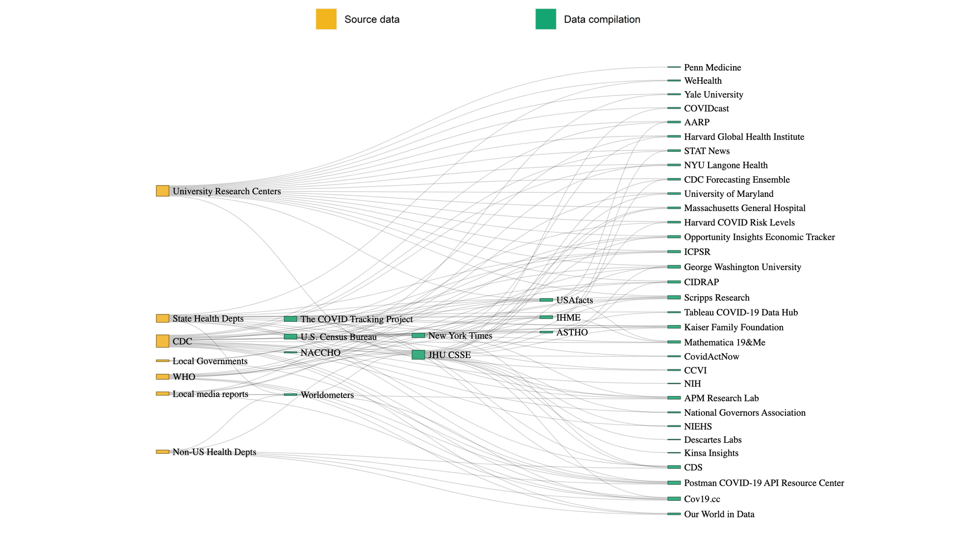Click the Penn Medicine label
The height and width of the screenshot is (540, 980).
coord(712,67)
